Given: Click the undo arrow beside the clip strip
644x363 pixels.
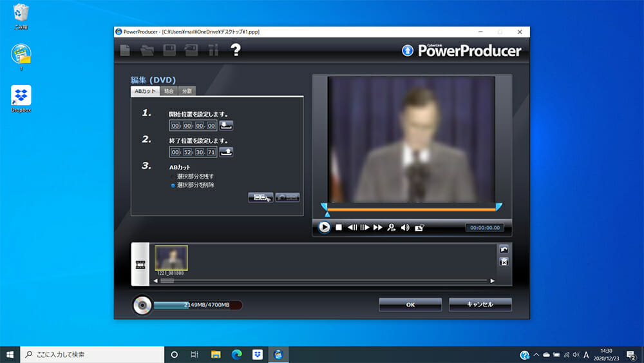Looking at the screenshot, I should tap(504, 250).
